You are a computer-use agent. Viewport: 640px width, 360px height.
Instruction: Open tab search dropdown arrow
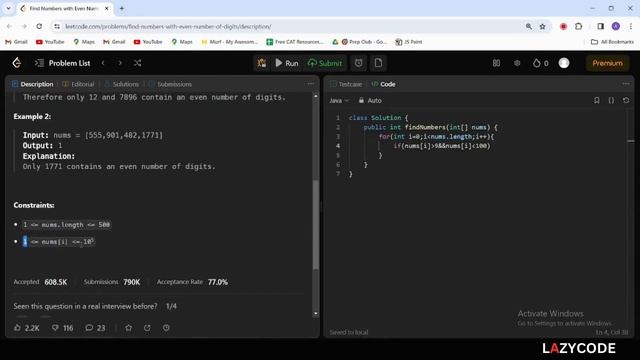pyautogui.click(x=8, y=8)
